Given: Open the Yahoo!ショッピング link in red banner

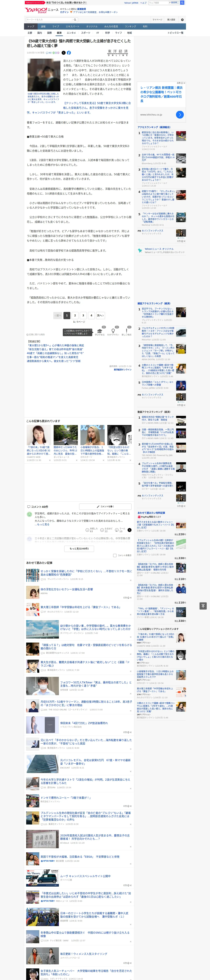Looking at the screenshot, I should tap(35, 3).
